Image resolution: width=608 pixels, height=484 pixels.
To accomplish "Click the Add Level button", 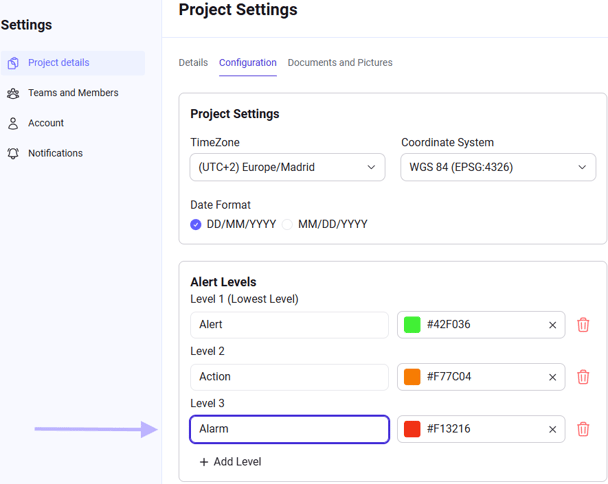I will (230, 462).
